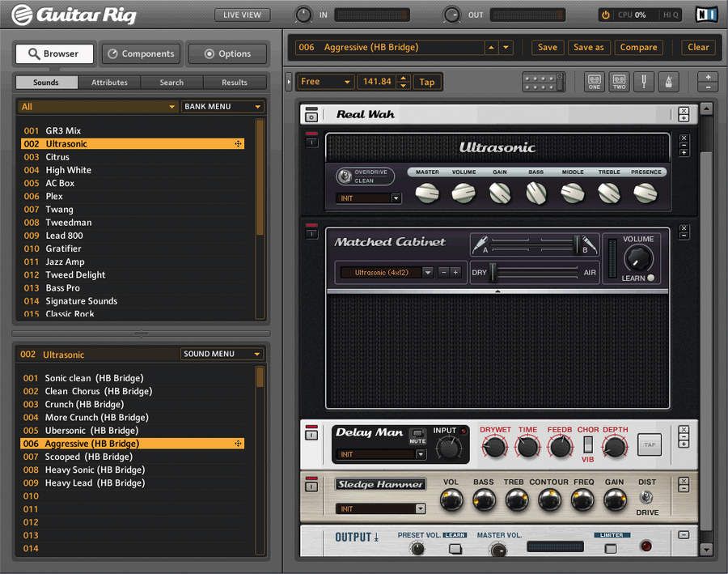Flip the DIST/DRIVE switch on Sledge Hammer
This screenshot has height=574, width=728.
tap(645, 497)
